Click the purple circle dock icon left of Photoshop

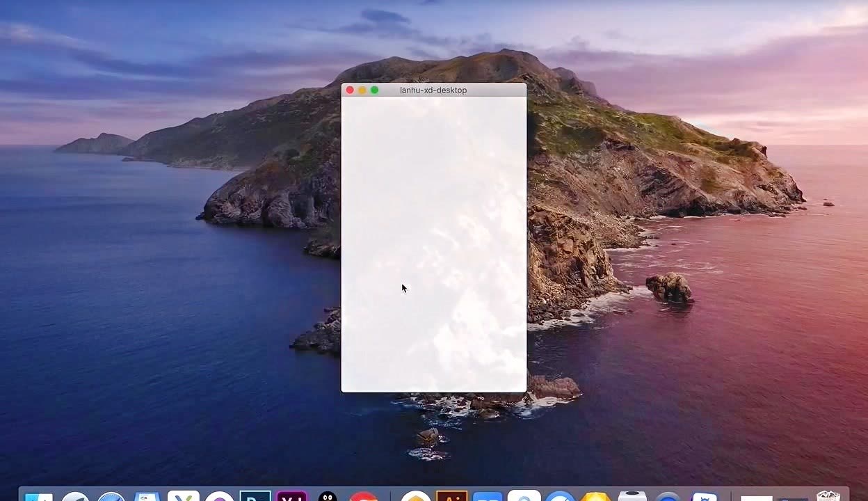click(220, 497)
